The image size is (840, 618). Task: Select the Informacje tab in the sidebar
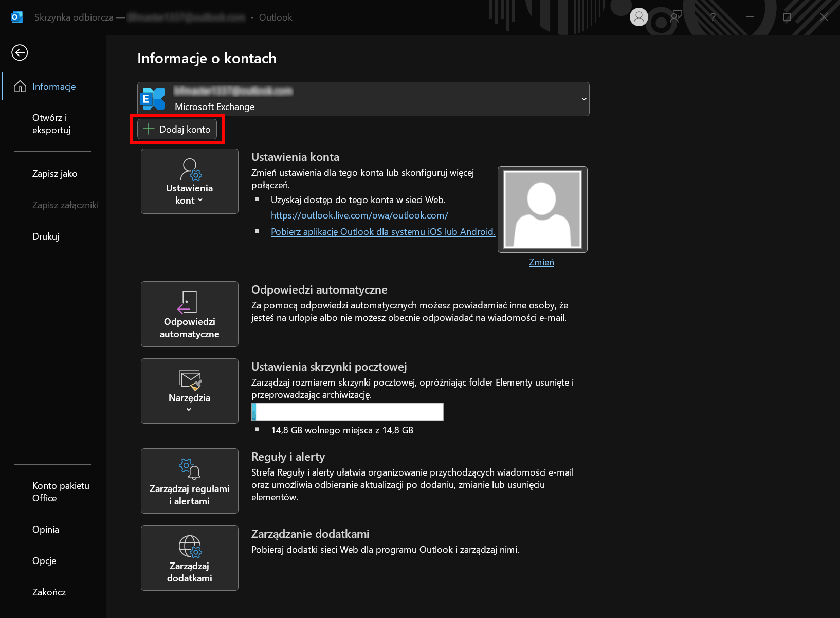[x=53, y=86]
